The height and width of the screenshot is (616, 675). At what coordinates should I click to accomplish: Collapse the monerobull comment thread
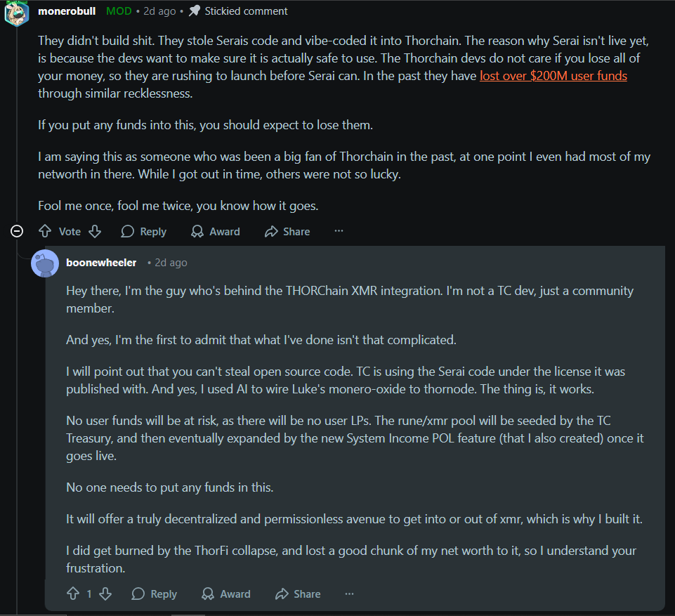click(x=18, y=231)
